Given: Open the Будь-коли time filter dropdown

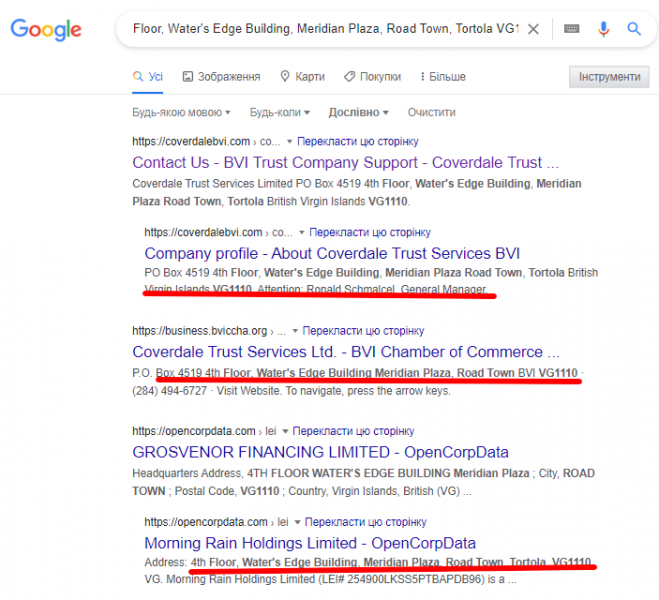Looking at the screenshot, I should click(279, 112).
